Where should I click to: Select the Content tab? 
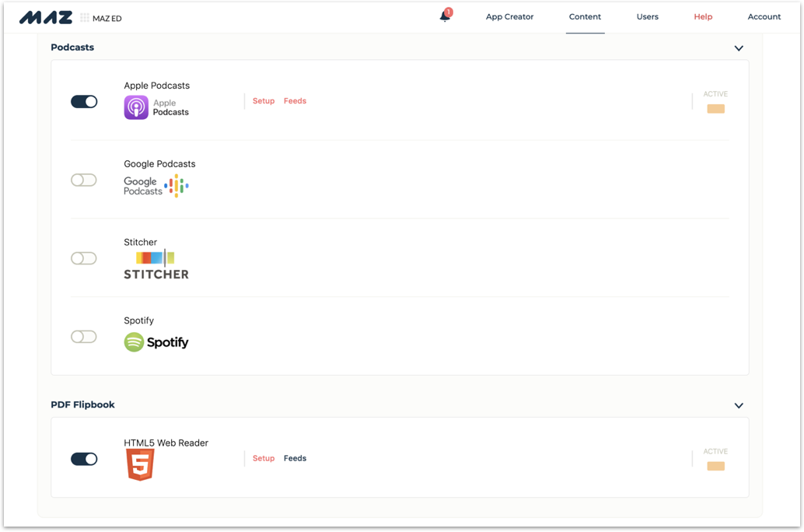[x=585, y=16]
